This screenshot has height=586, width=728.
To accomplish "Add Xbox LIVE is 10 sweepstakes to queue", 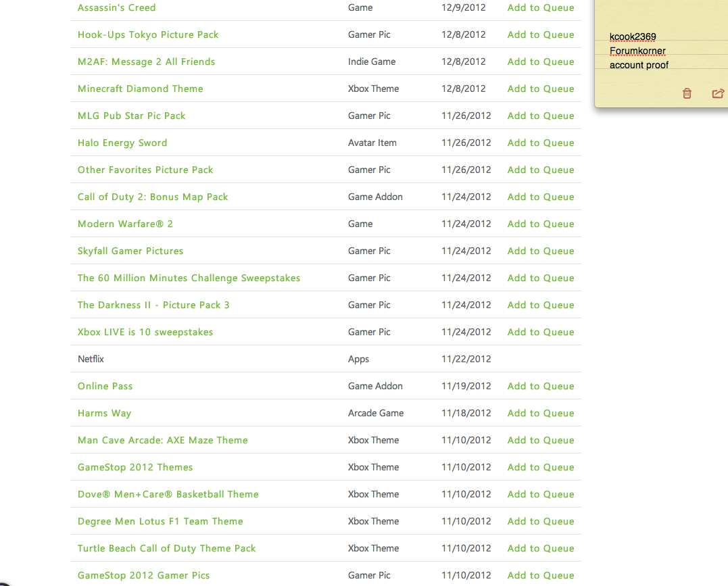I will (x=541, y=332).
